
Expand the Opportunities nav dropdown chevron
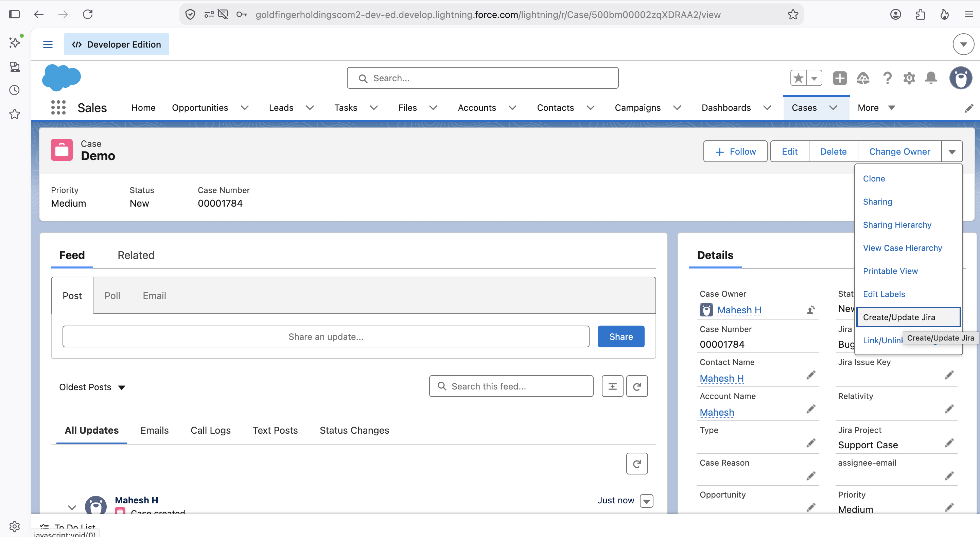245,108
